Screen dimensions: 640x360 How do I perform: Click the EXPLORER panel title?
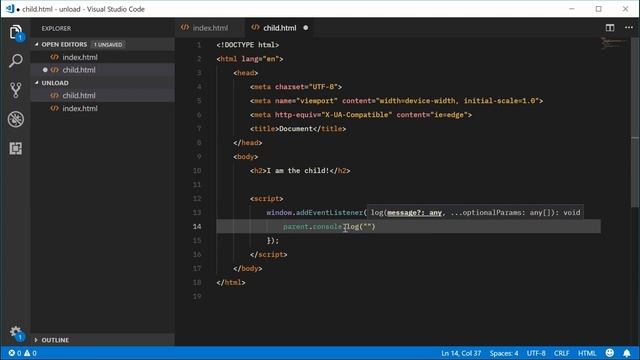pos(56,28)
